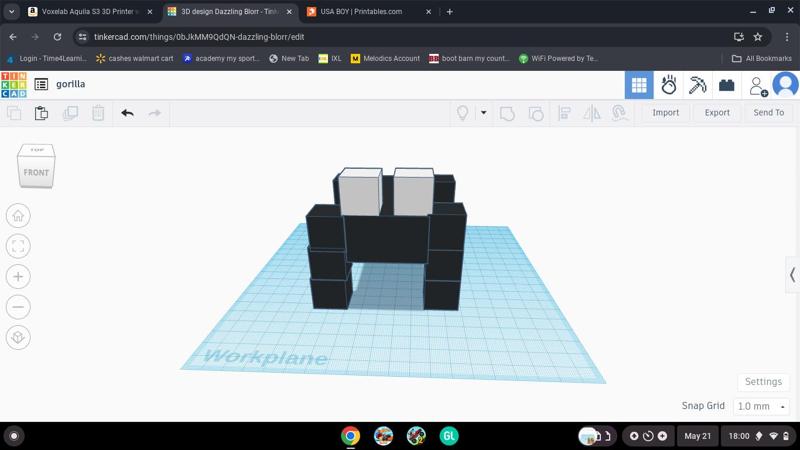Screen dimensions: 800x450
Task: Click the Group shapes icon
Action: click(x=507, y=113)
